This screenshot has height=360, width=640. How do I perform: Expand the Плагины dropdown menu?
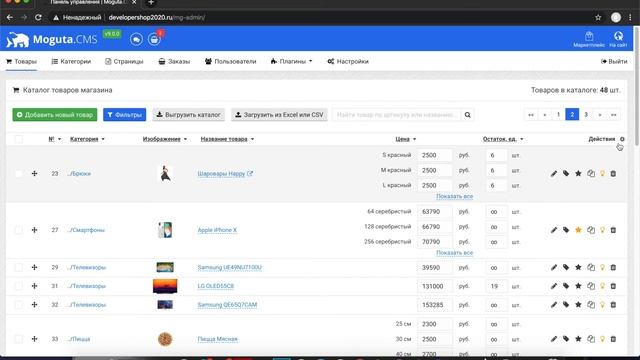291,62
